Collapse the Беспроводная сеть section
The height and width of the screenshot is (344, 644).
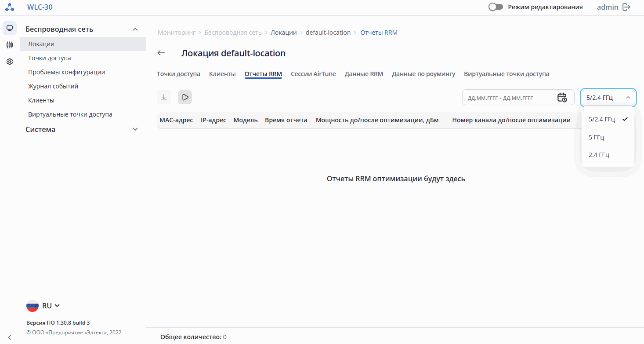[135, 29]
